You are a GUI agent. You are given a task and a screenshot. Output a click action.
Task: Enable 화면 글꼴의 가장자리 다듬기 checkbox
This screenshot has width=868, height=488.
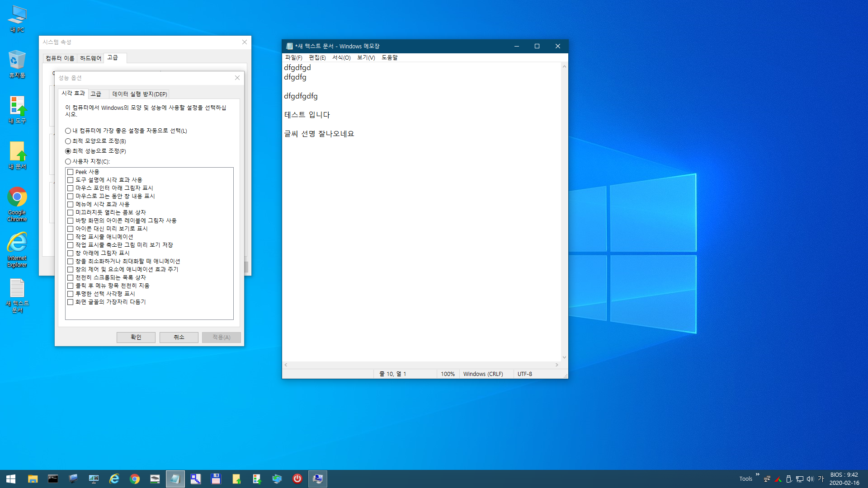pos(70,302)
